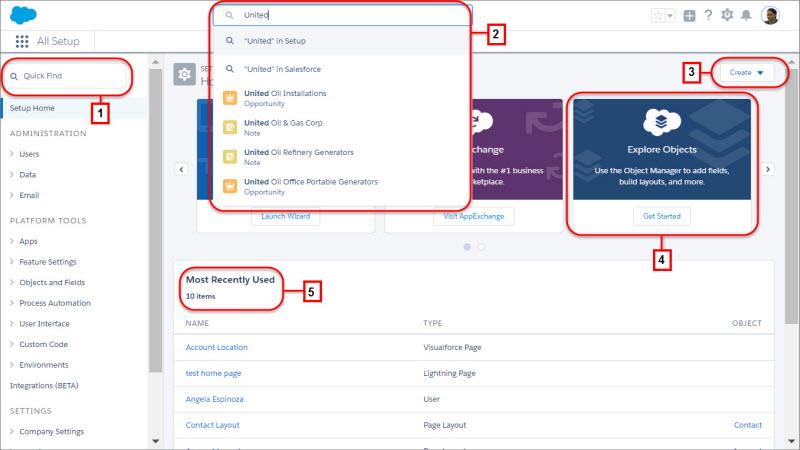
Task: Open the user profile avatar
Action: click(770, 15)
